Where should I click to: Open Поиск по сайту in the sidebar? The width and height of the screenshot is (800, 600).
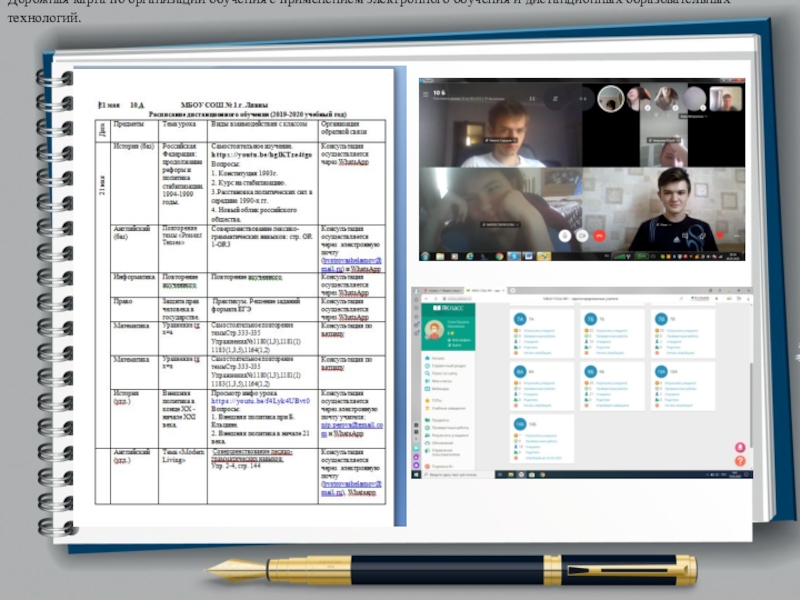pos(441,373)
